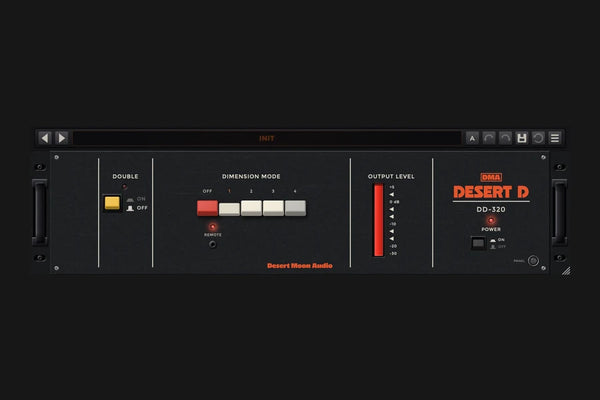This screenshot has width=600, height=400.
Task: Reset the preset with circular arrow icon
Action: 538,138
